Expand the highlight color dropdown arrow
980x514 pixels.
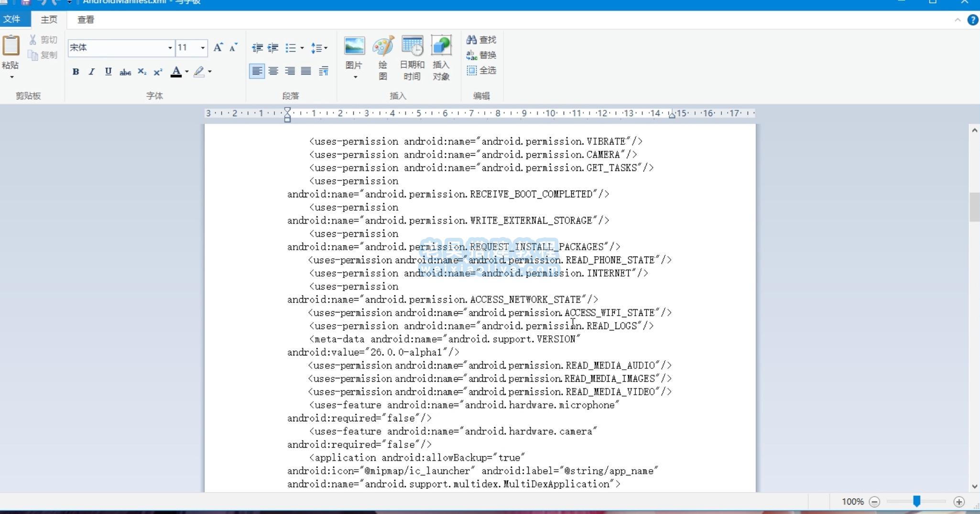tap(210, 72)
